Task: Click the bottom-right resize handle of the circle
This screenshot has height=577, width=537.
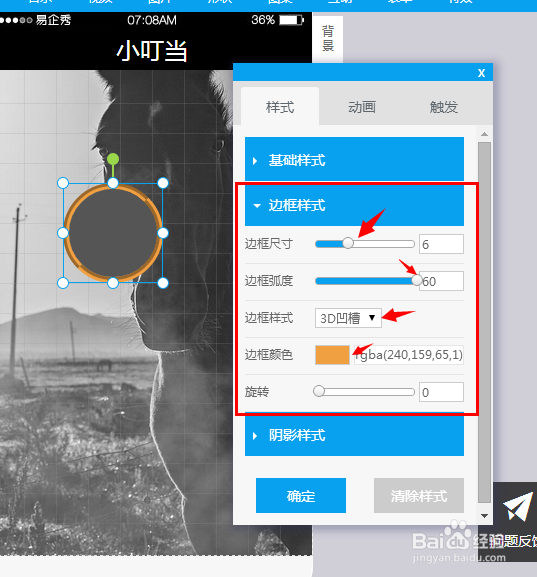Action: point(163,283)
